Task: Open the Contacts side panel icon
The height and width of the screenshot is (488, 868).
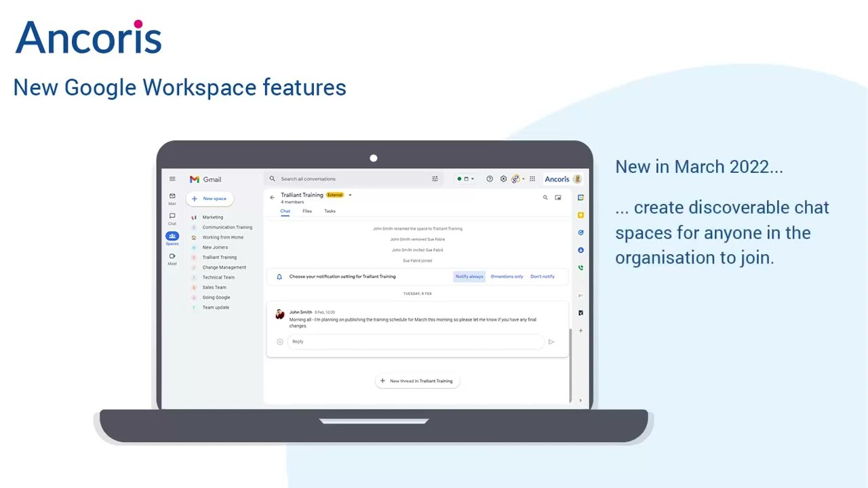Action: coord(580,250)
